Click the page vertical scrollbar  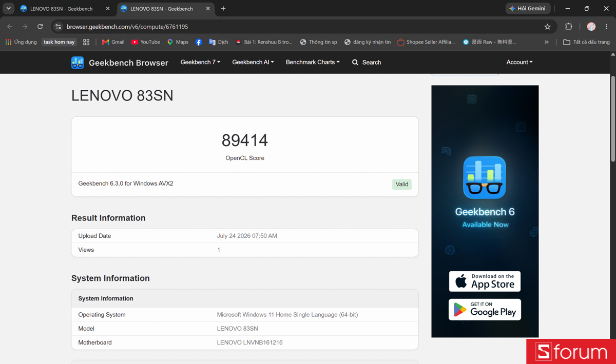pos(613,119)
